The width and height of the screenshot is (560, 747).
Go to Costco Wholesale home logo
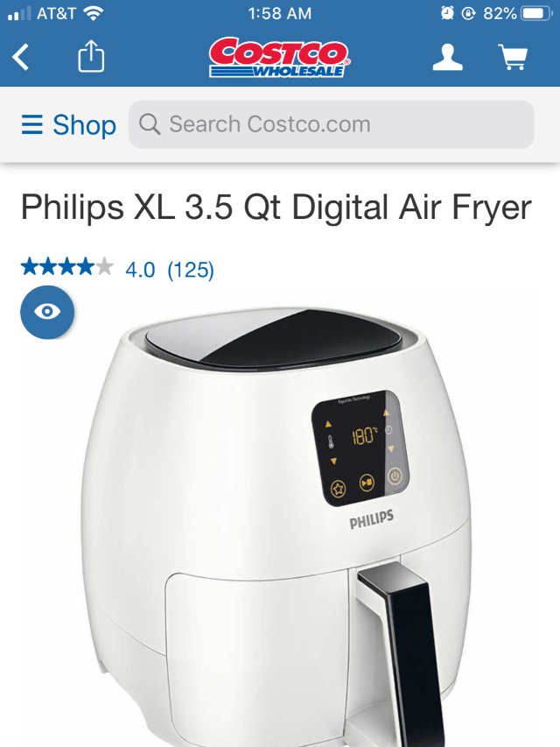click(x=279, y=57)
